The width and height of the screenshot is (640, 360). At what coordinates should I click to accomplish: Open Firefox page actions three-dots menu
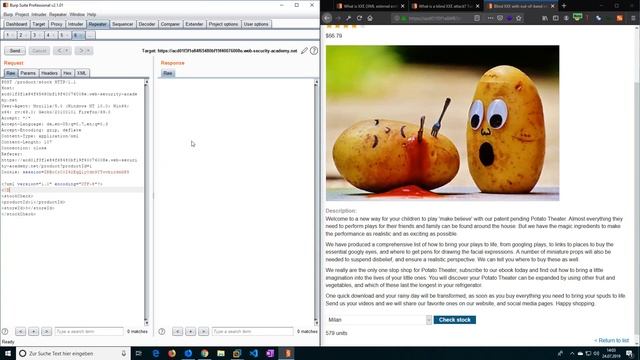point(490,18)
